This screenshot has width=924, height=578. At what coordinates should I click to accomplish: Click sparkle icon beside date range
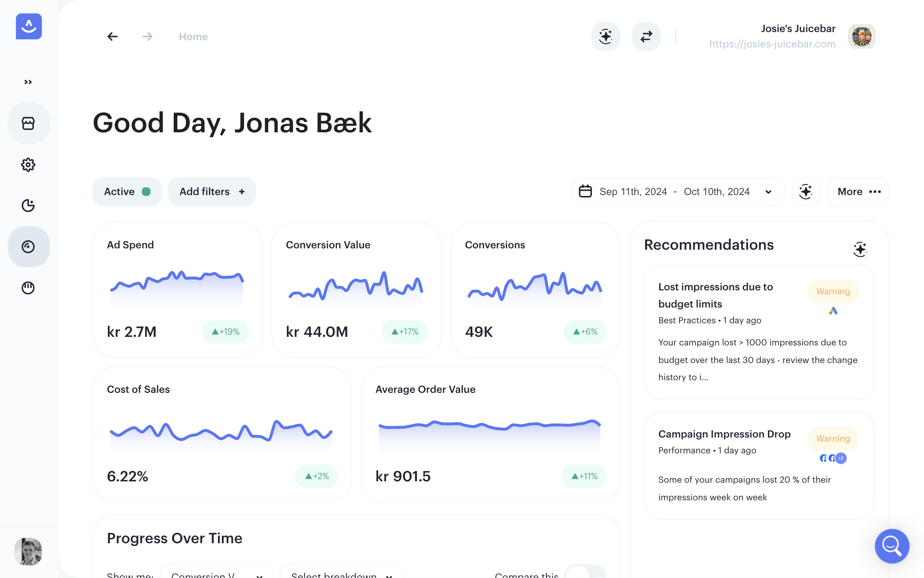click(x=806, y=191)
